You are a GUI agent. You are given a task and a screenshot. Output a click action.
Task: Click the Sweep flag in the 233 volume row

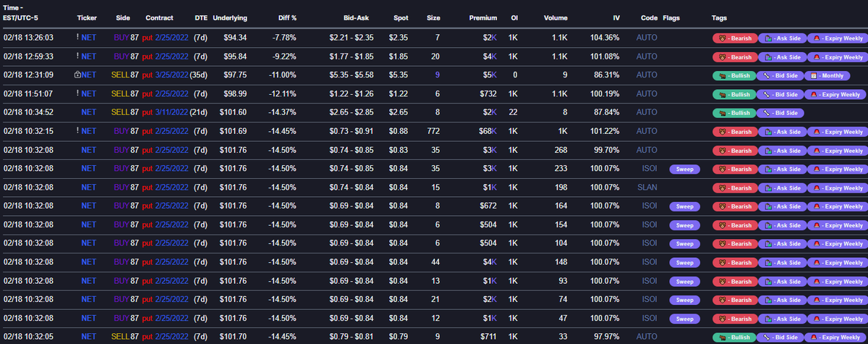tap(684, 169)
